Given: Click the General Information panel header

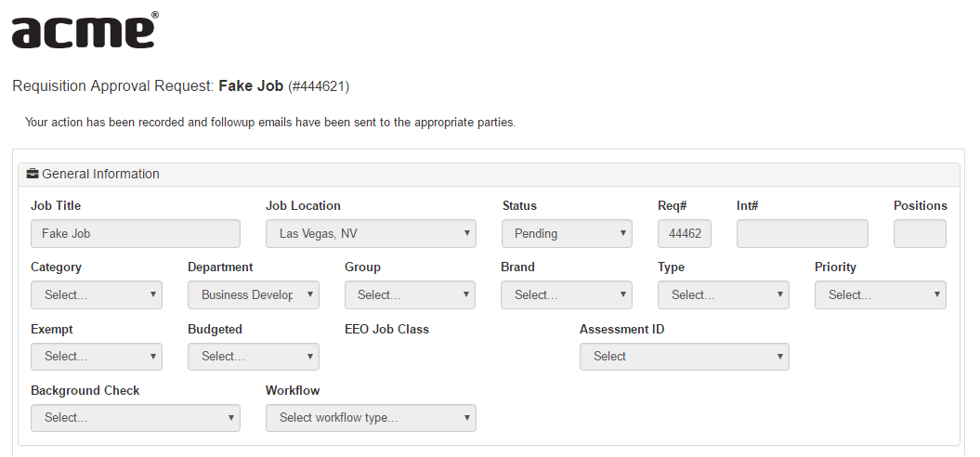Looking at the screenshot, I should coord(488,174).
